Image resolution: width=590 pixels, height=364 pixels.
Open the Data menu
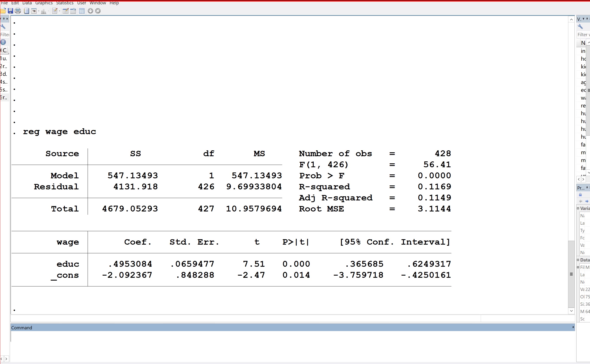pos(27,3)
